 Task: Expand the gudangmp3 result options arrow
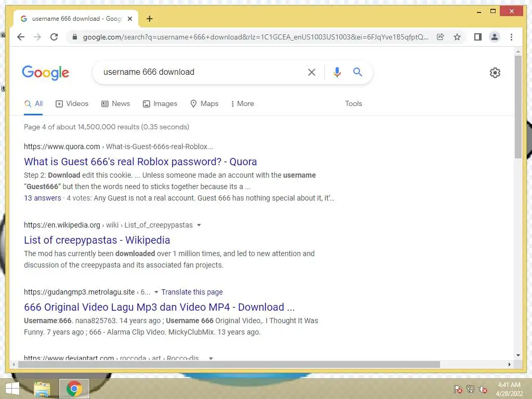(x=156, y=292)
